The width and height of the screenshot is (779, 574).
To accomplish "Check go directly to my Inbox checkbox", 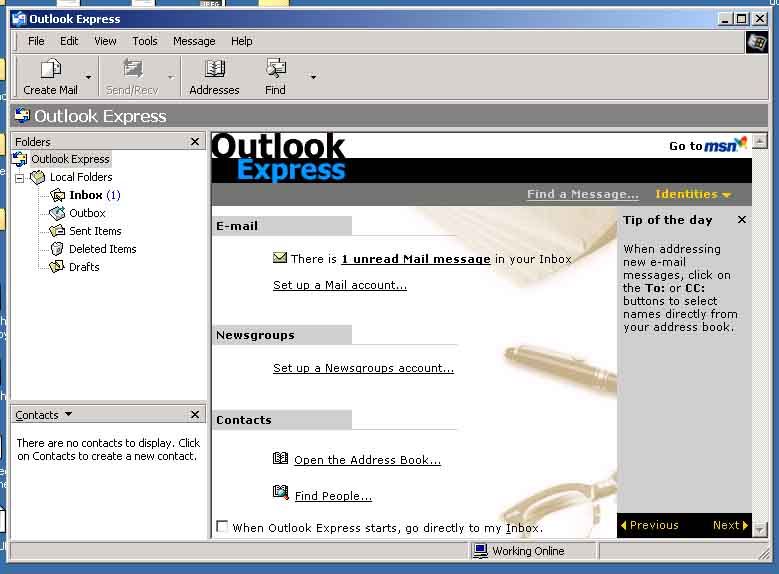I will tap(222, 526).
